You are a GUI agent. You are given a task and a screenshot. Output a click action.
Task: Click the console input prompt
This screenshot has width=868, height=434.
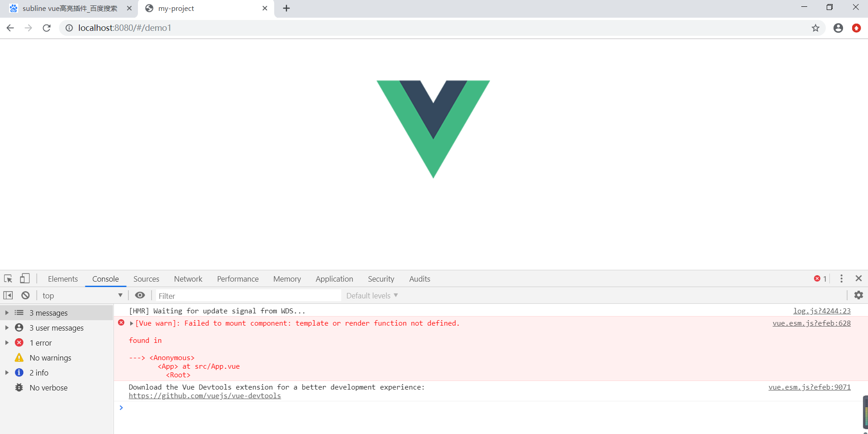(490, 408)
